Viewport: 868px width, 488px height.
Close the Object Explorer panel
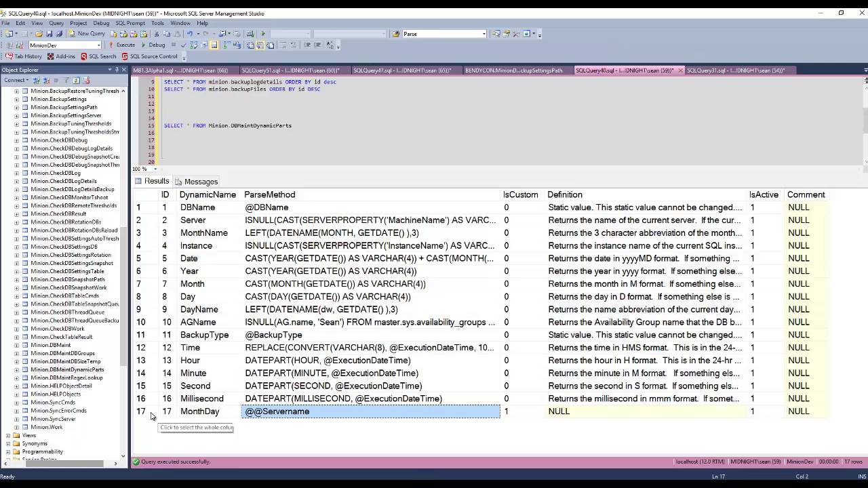pyautogui.click(x=124, y=70)
